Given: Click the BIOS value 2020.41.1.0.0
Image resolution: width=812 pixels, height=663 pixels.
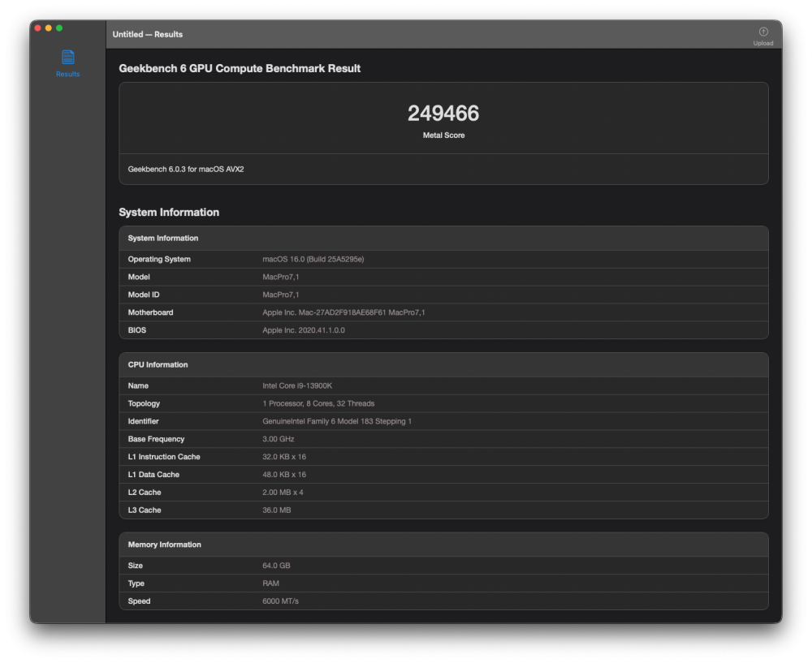Looking at the screenshot, I should [304, 330].
